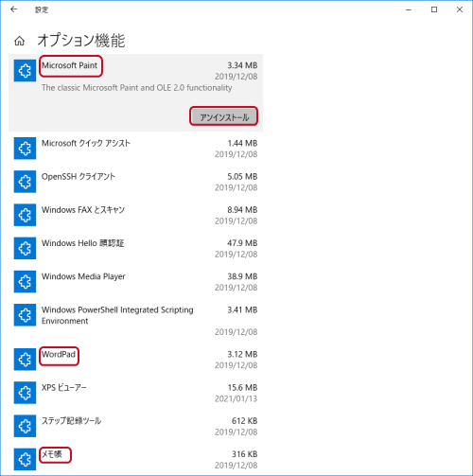Image resolution: width=473 pixels, height=476 pixels.
Task: Click the Microsoft クイック アシスト feature icon
Action: pyautogui.click(x=25, y=149)
